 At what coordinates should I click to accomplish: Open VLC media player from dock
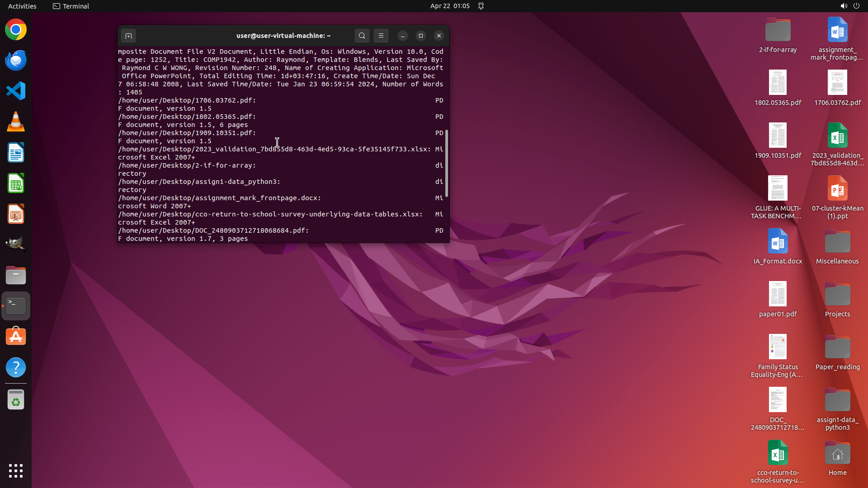(16, 122)
